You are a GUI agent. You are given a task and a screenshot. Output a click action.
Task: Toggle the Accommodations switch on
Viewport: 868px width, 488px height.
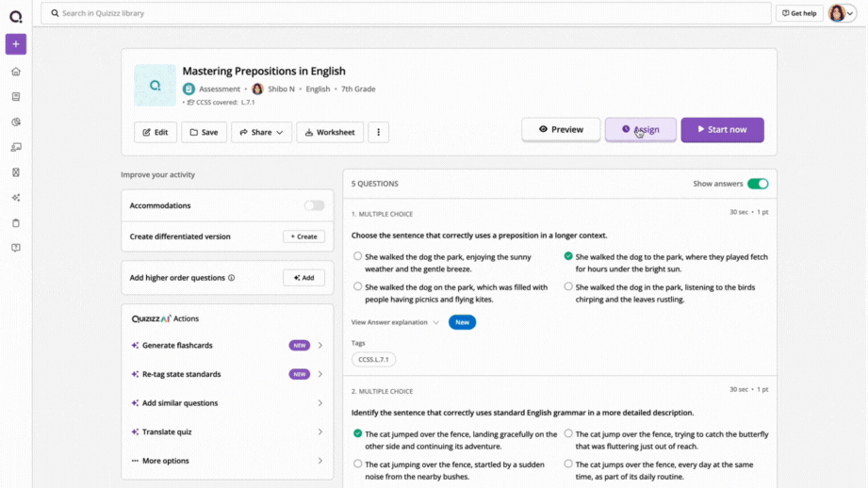pos(314,205)
